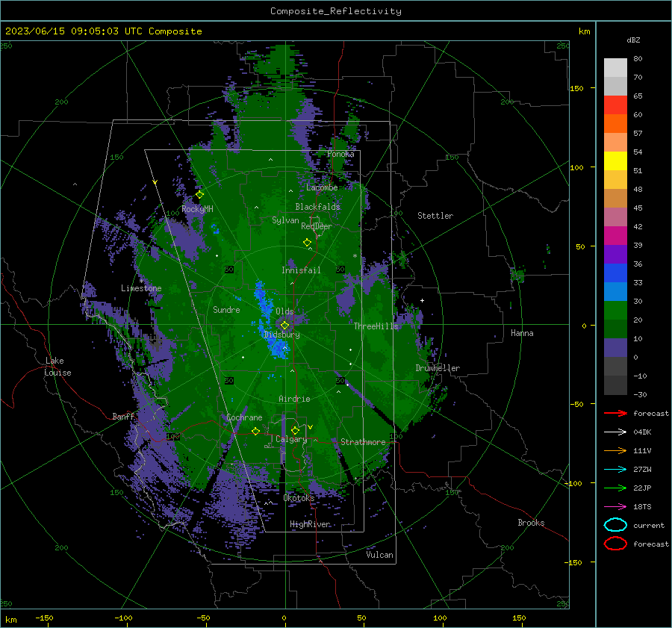
Task: Click the Olds city label
Action: [284, 311]
